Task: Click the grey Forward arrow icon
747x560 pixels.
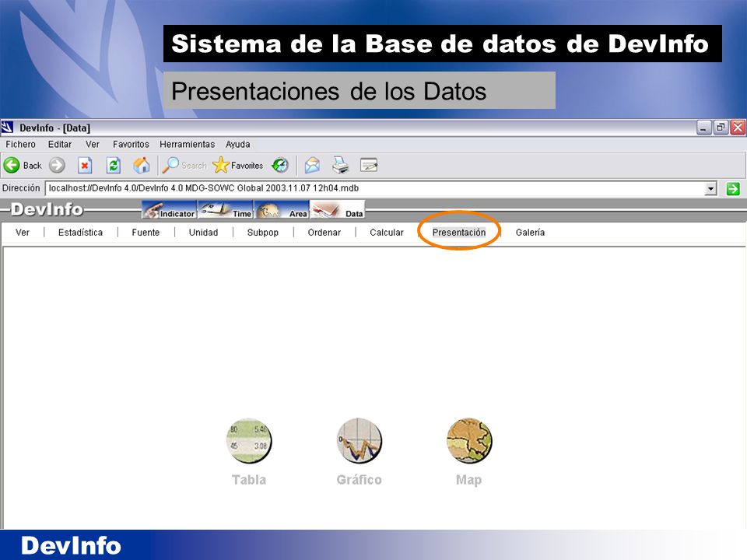Action: coord(57,165)
